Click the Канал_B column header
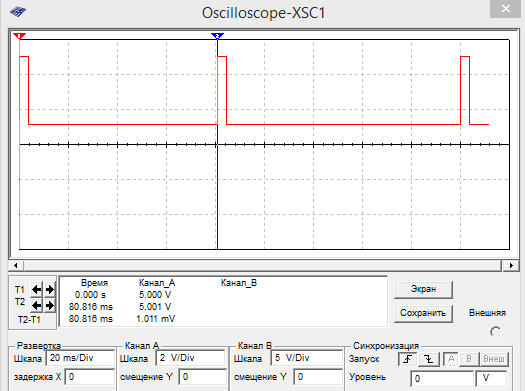 point(239,283)
